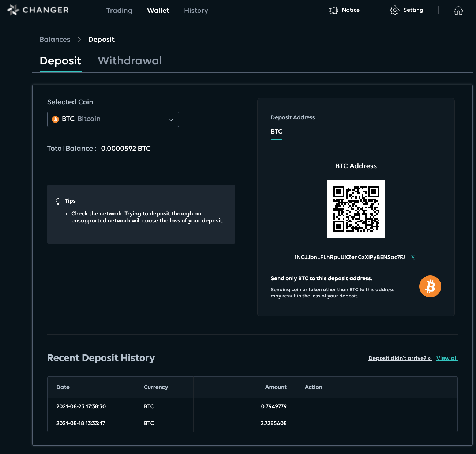The height and width of the screenshot is (454, 476).
Task: Click the Date column header
Action: (63, 387)
